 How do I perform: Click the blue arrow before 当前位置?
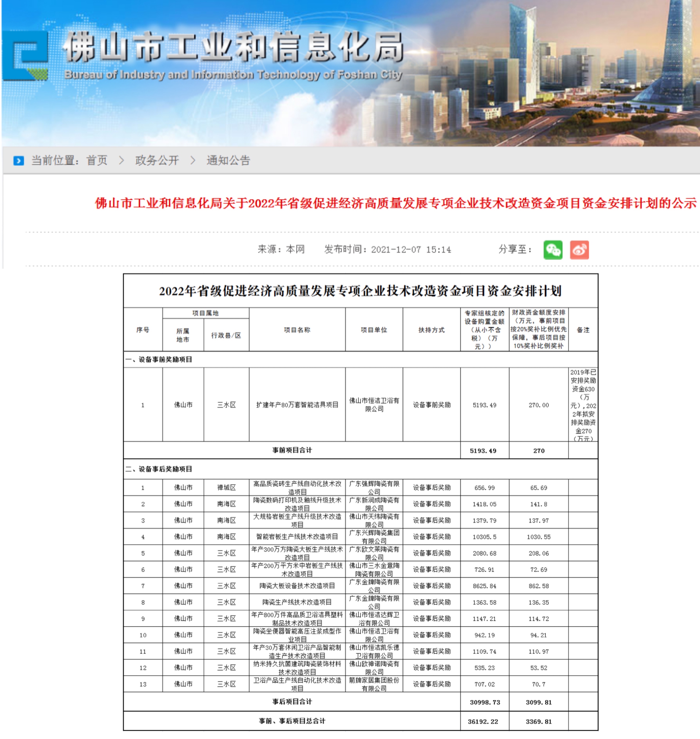click(x=19, y=161)
